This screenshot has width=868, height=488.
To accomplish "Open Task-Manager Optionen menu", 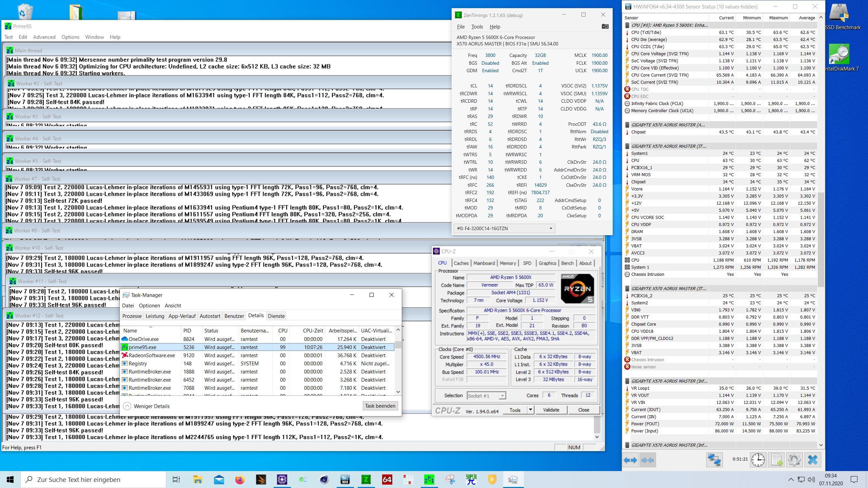I will click(149, 306).
